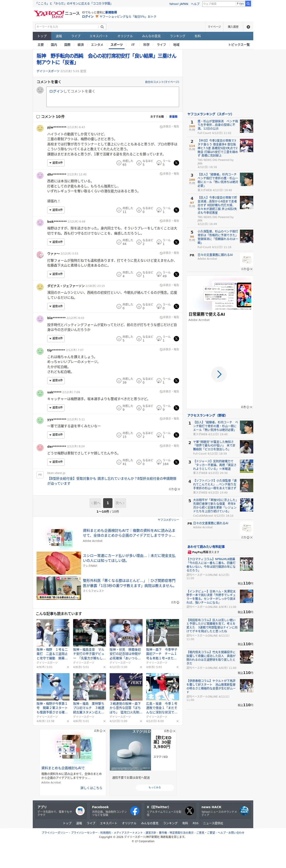Viewport: 286px width, 868px height.
Task: Select the エンタメ category in sub-navigation
Action: tap(97, 45)
